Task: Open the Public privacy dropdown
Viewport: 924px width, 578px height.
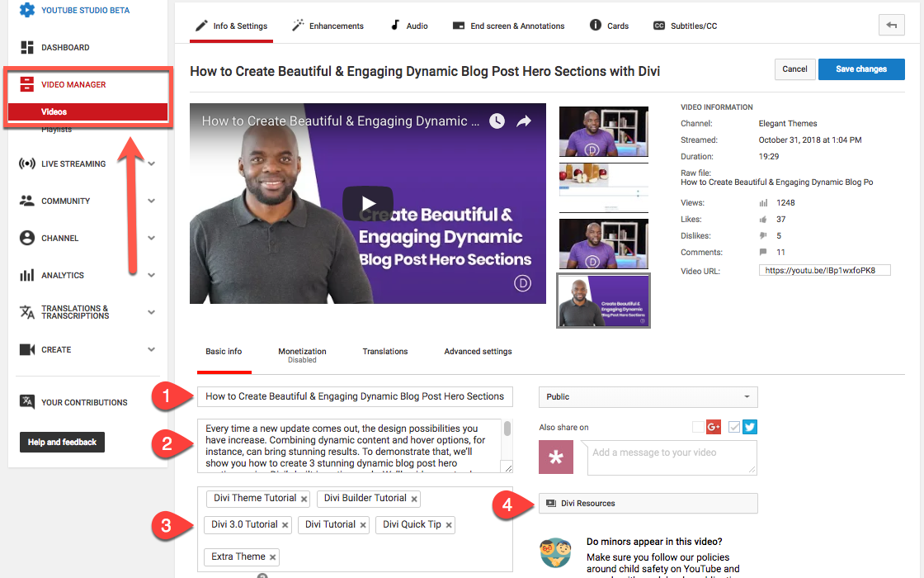Action: click(x=648, y=397)
